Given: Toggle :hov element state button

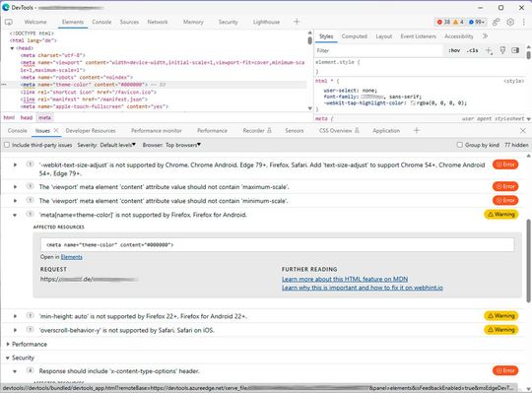Looking at the screenshot, I should tap(454, 50).
